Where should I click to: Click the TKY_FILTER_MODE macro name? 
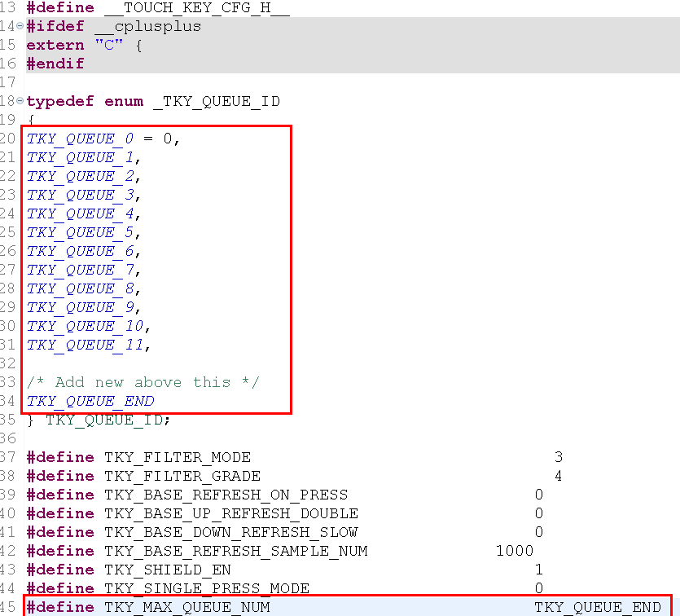coord(178,458)
